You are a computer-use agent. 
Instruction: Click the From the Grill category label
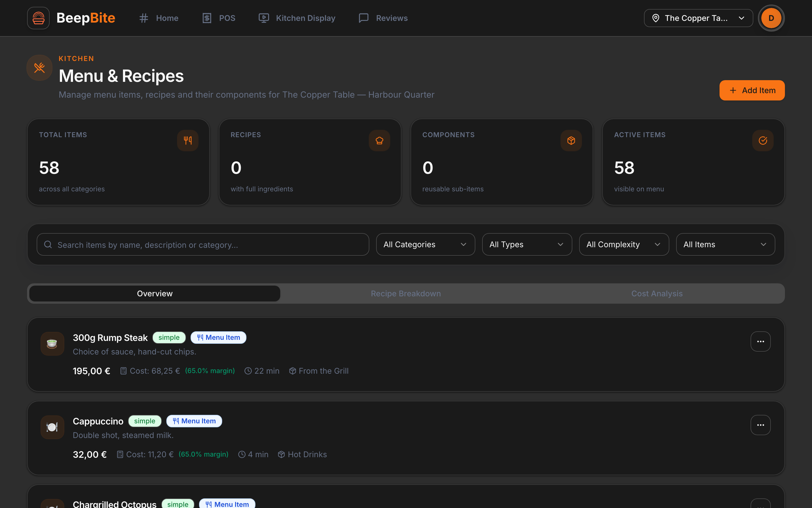(323, 371)
